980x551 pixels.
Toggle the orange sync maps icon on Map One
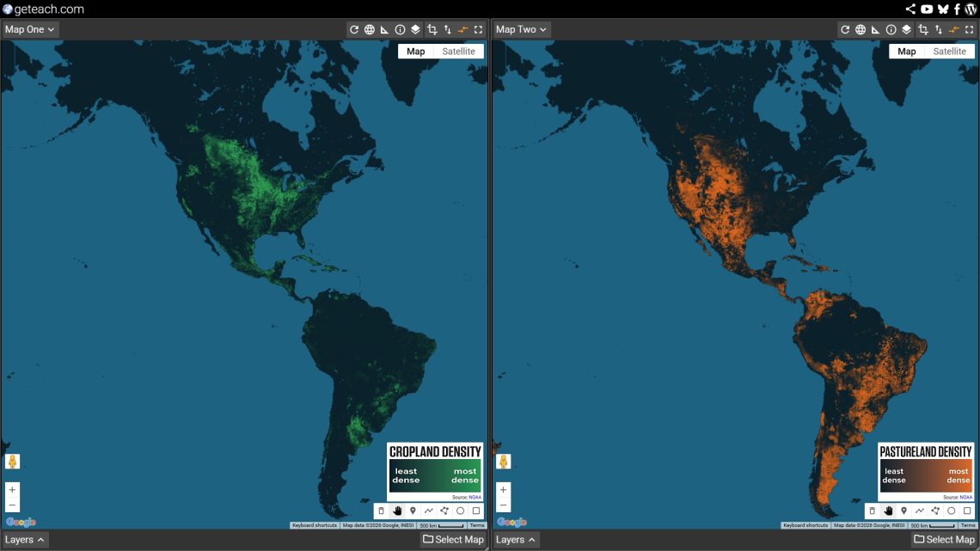[462, 29]
